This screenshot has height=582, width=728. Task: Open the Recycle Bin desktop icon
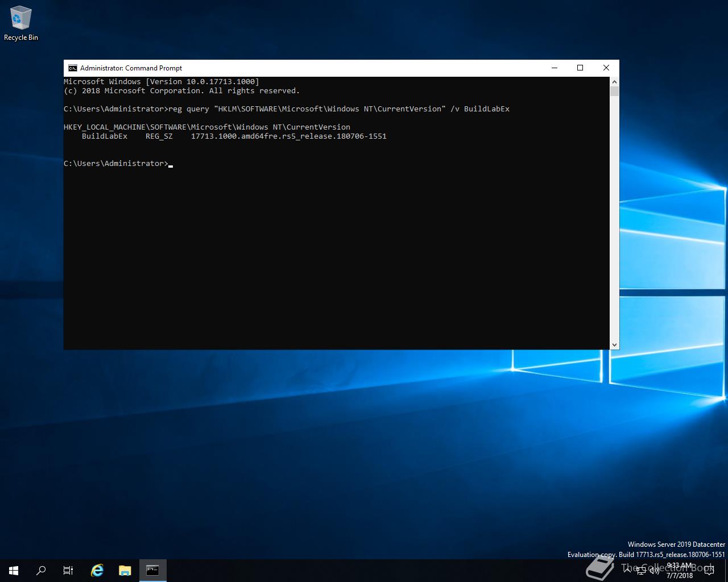tap(21, 24)
